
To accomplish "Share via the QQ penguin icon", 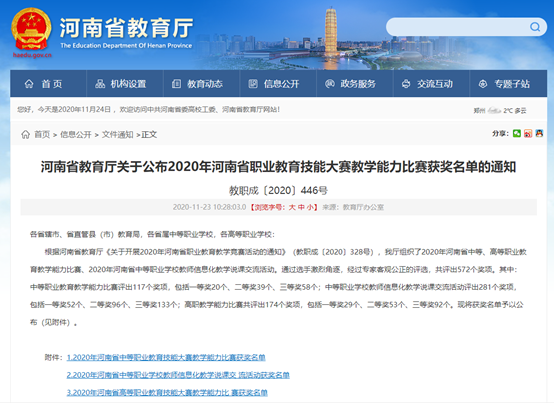I will (x=539, y=133).
